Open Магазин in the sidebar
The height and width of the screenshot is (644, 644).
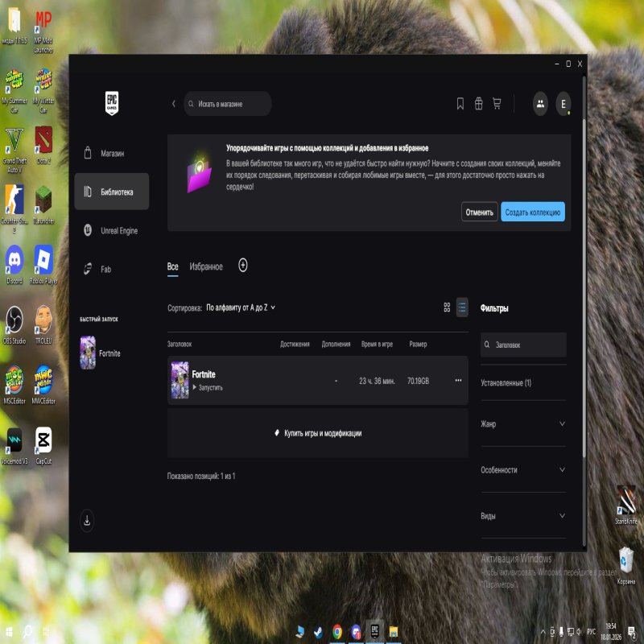pyautogui.click(x=112, y=153)
